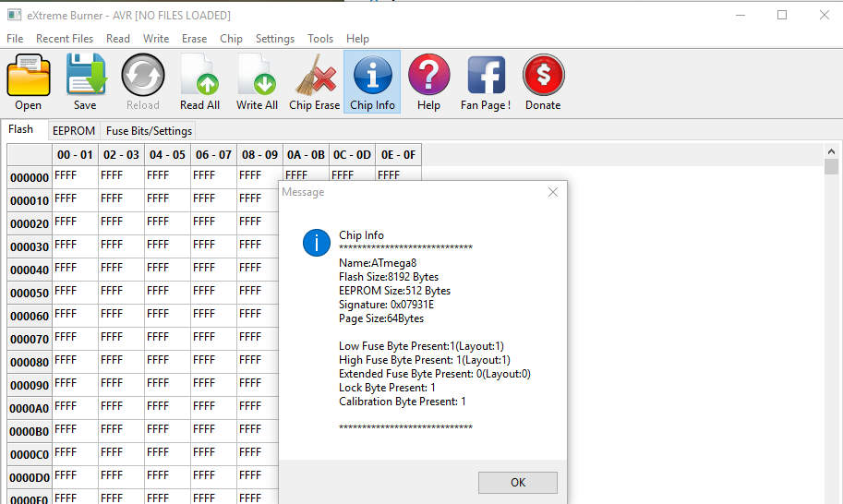Click the scrollbar up arrow
The image size is (843, 504).
(x=831, y=151)
